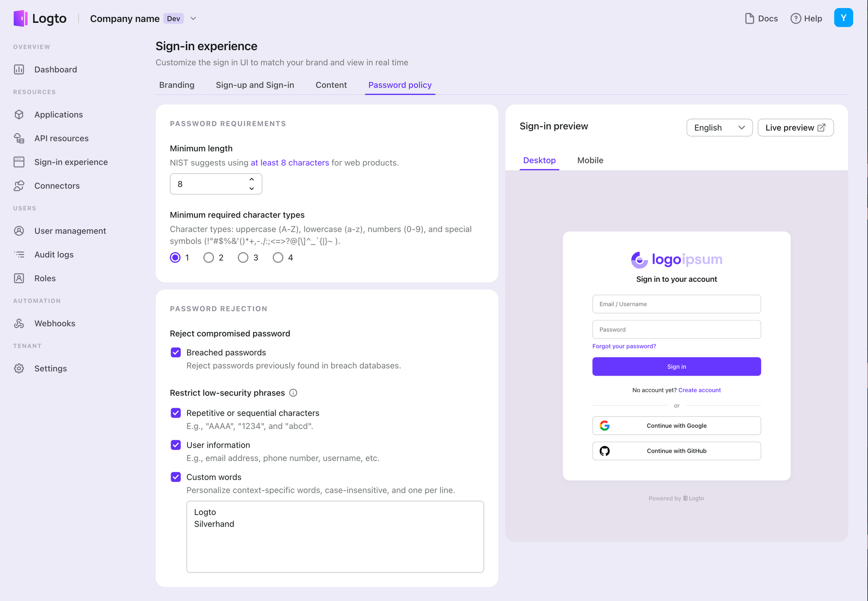The height and width of the screenshot is (601, 868).
Task: Click the Settings gear icon
Action: click(19, 369)
